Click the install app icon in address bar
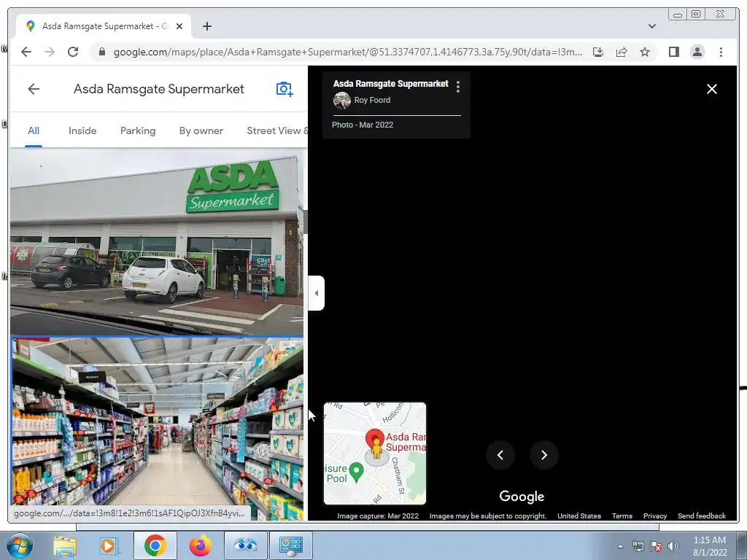This screenshot has width=747, height=560. [x=598, y=52]
